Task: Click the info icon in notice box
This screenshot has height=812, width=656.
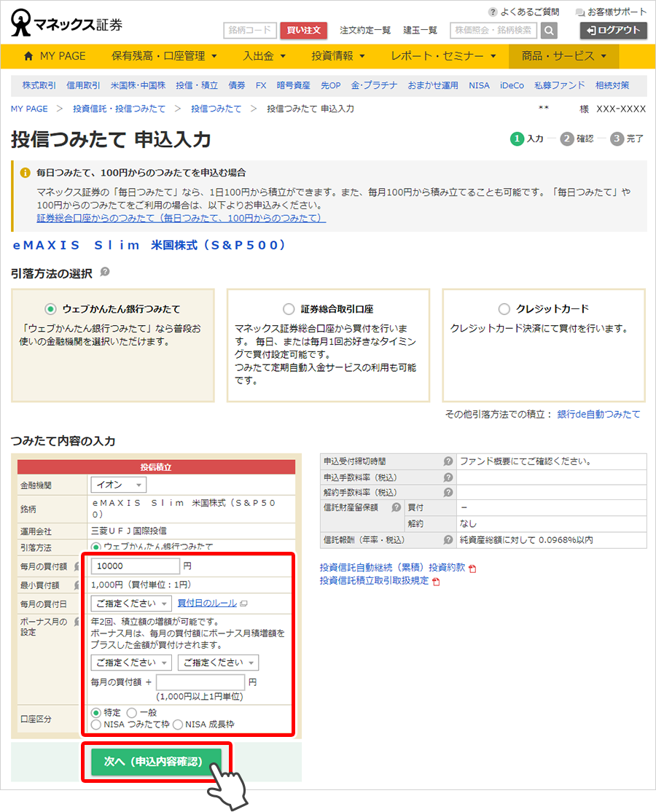Action: [25, 173]
